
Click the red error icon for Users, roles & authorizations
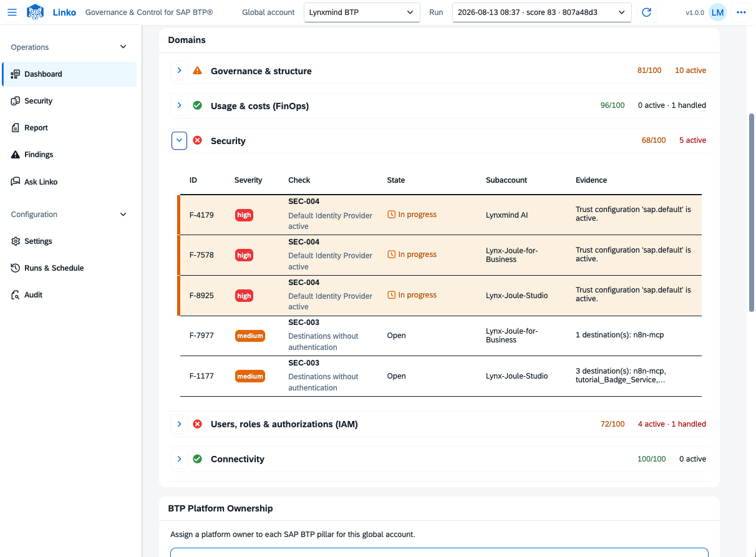point(197,424)
